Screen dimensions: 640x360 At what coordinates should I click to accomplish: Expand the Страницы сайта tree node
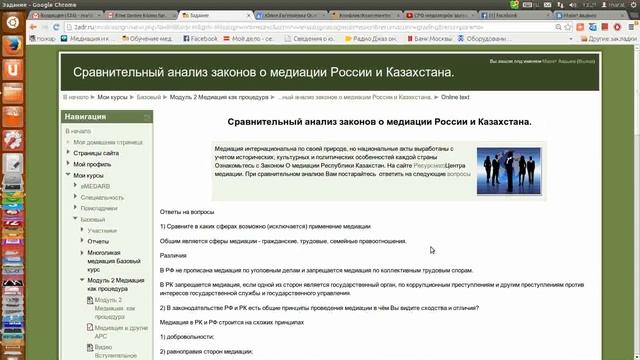point(68,153)
